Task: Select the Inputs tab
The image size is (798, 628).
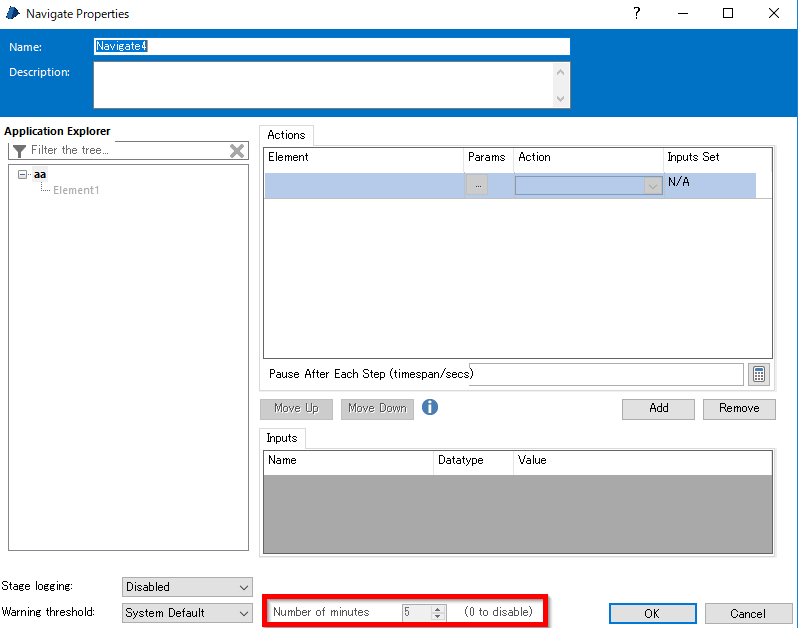Action: click(282, 438)
